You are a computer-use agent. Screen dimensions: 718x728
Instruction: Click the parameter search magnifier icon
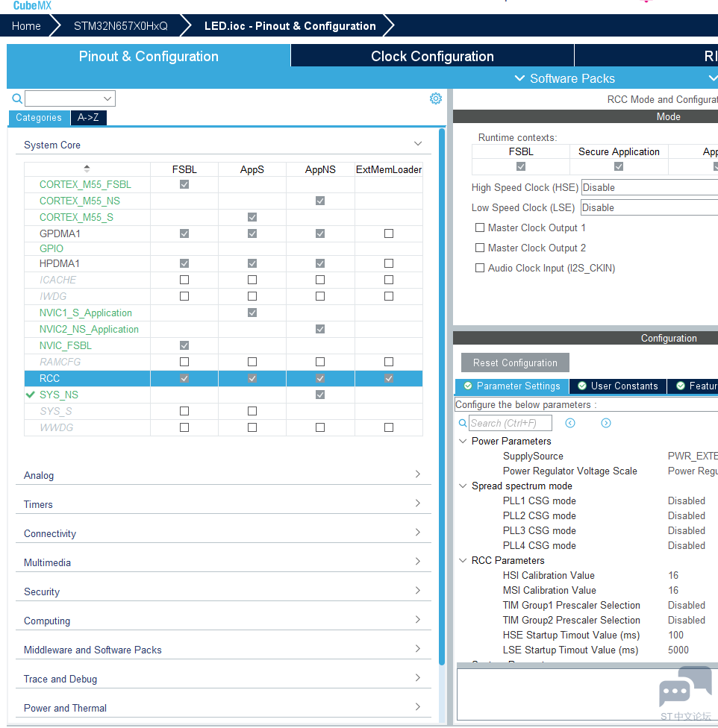[x=463, y=423]
